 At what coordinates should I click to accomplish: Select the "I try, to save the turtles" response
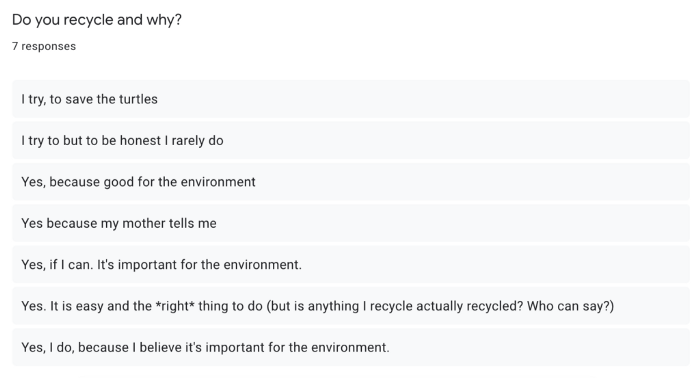[351, 99]
